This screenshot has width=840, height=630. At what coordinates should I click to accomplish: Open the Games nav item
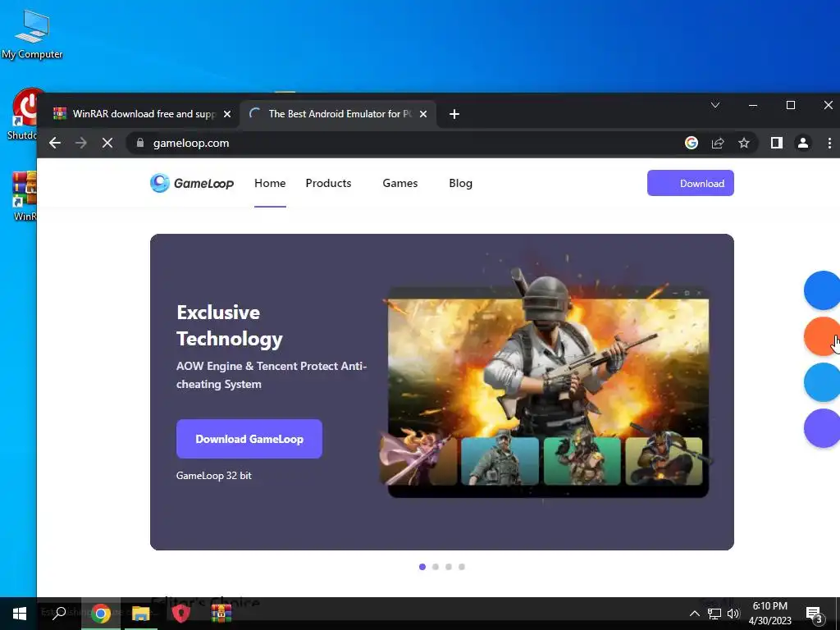point(400,183)
